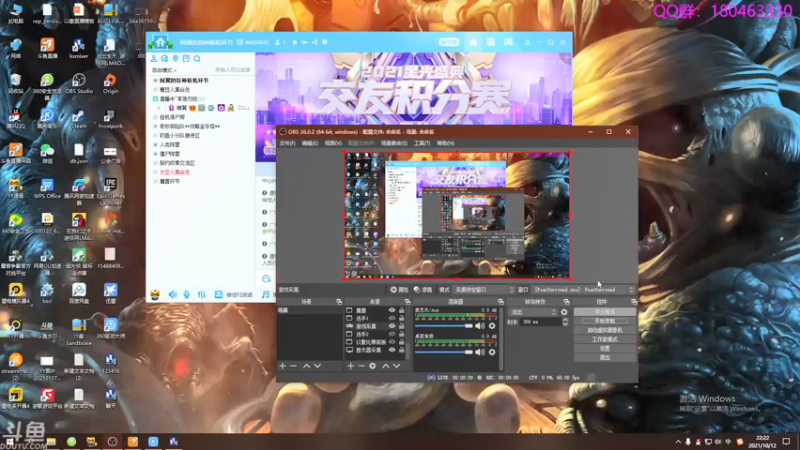800x450 pixels.
Task: Open OBS File (F) menu
Action: (287, 143)
